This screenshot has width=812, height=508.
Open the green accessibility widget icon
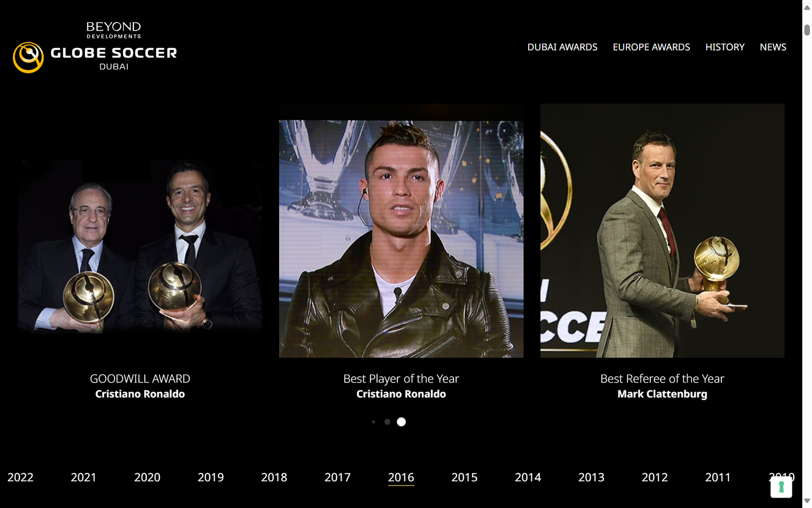point(781,487)
